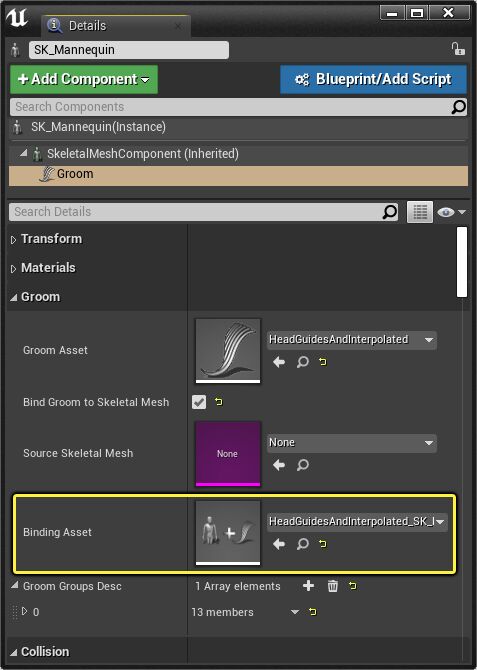
Task: Use selected asset arrow for Source Skeletal Mesh
Action: (279, 465)
